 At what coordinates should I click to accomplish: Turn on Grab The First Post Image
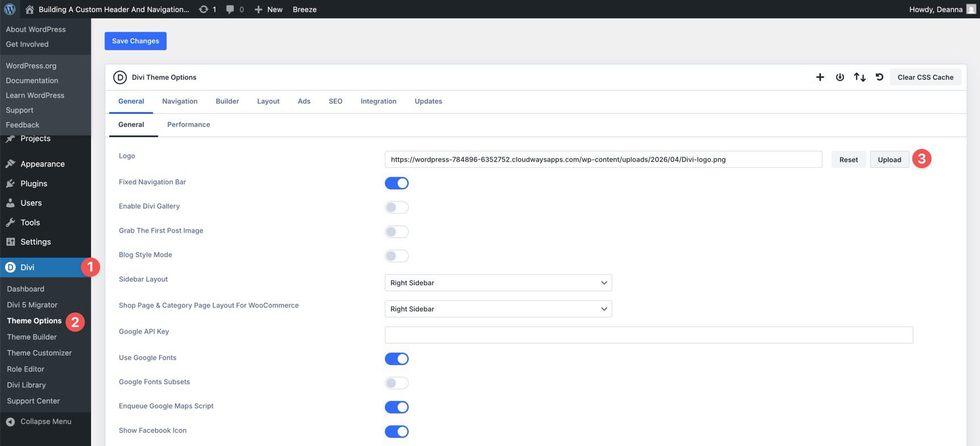[397, 232]
